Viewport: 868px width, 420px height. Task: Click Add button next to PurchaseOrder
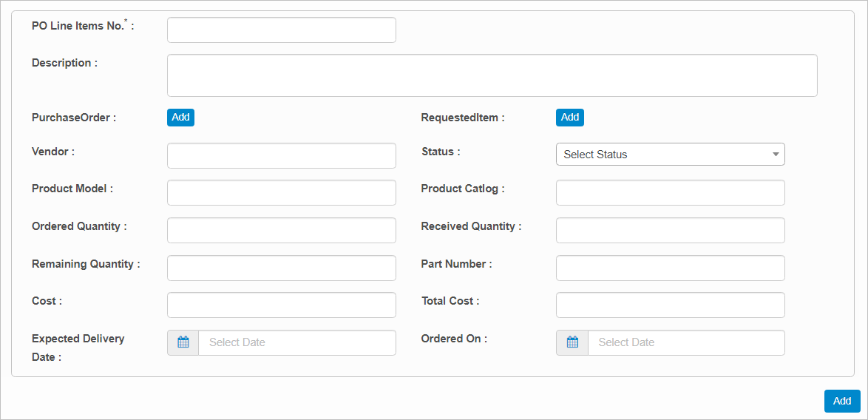tap(180, 118)
